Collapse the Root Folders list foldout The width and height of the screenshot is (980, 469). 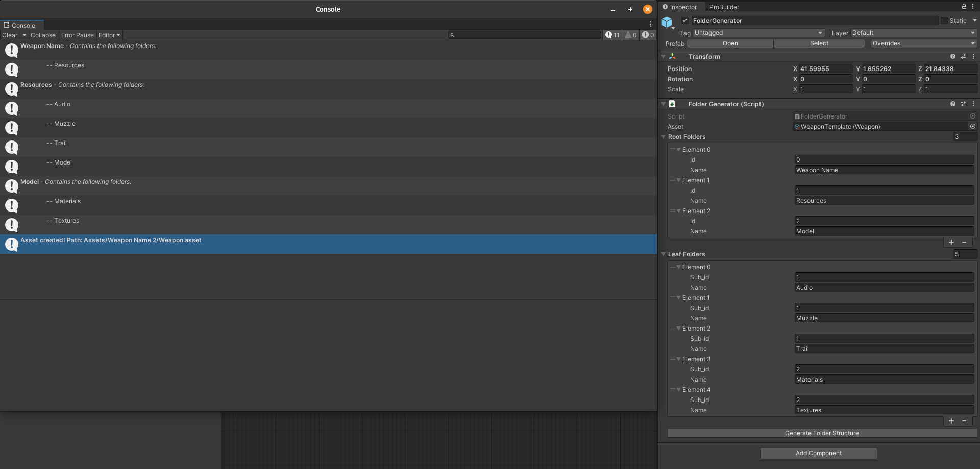click(x=664, y=137)
